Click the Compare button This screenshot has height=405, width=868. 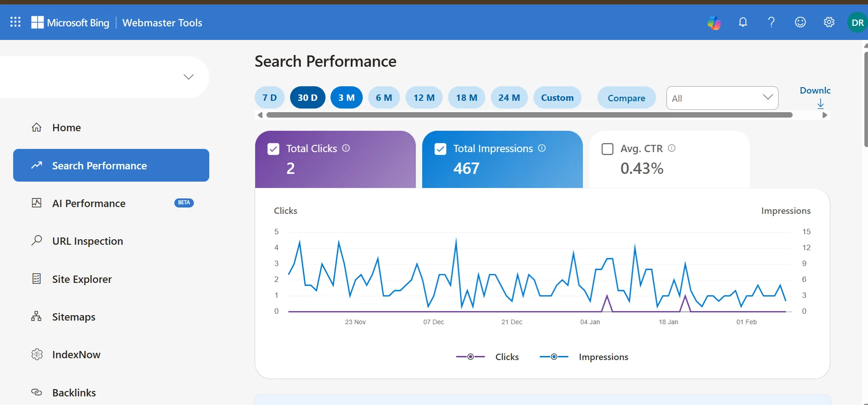click(x=626, y=98)
